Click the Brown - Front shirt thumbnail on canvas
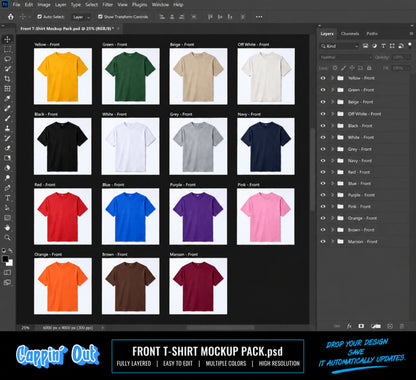 [130, 286]
